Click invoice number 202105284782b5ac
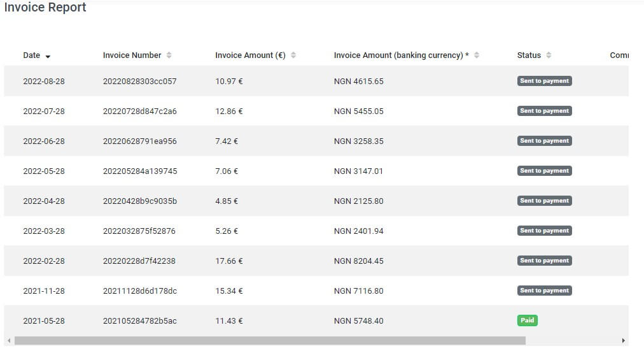644x360 pixels. click(139, 321)
